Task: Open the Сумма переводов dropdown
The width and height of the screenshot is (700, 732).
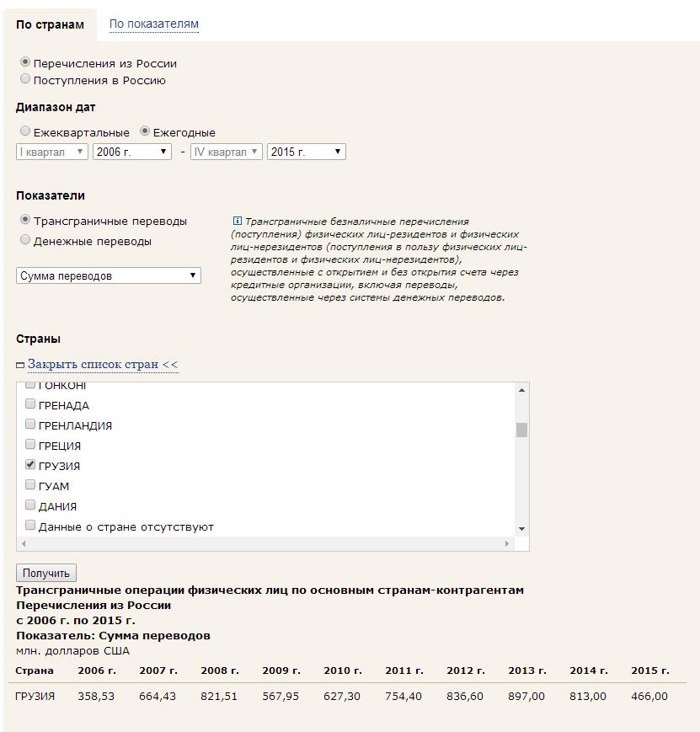Action: pos(109,275)
